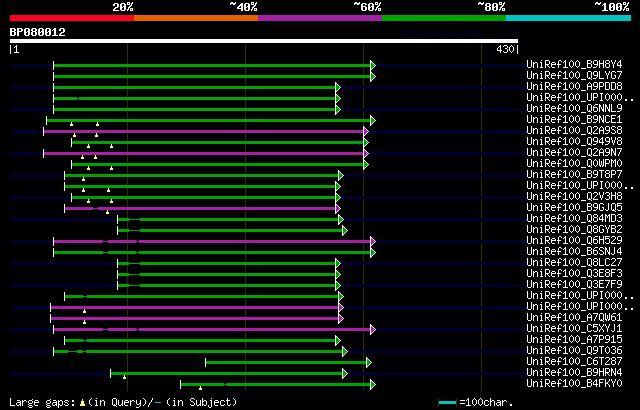
Task: Open hit UniRef100_Q9LYG7
Action: click(x=574, y=75)
